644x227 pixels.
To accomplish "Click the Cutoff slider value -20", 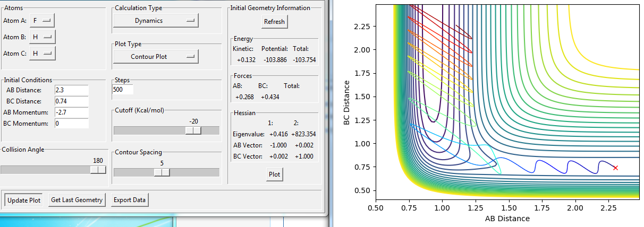I will 194,121.
